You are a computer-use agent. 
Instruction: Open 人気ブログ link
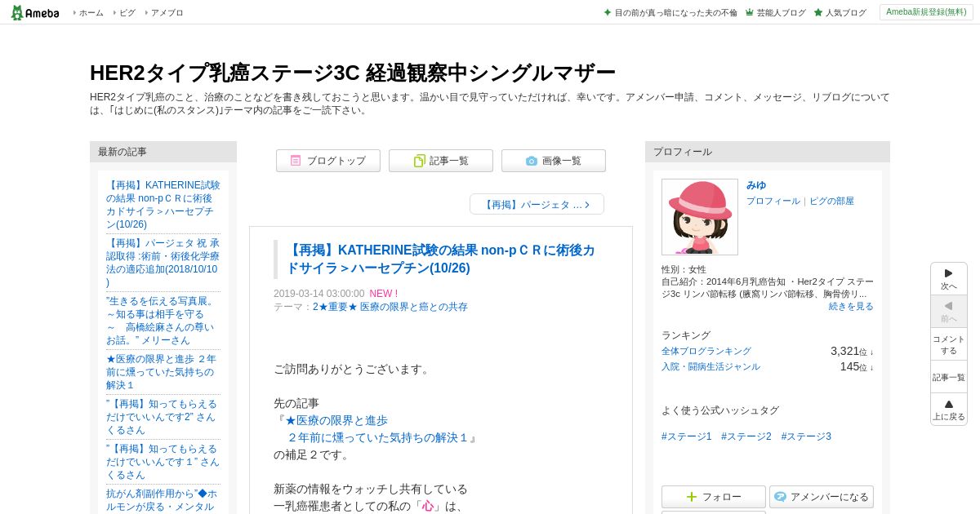[x=845, y=12]
